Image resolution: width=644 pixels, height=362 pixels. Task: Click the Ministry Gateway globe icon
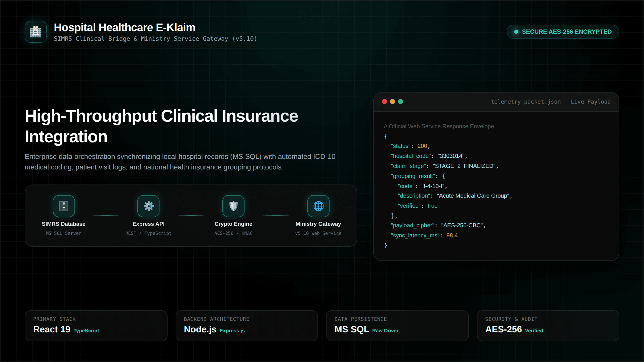coord(318,206)
